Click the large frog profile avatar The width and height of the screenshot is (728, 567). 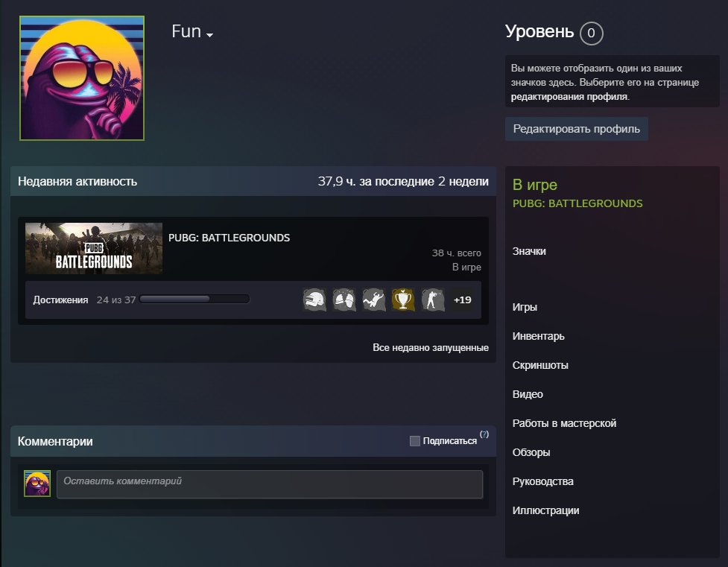pos(82,78)
